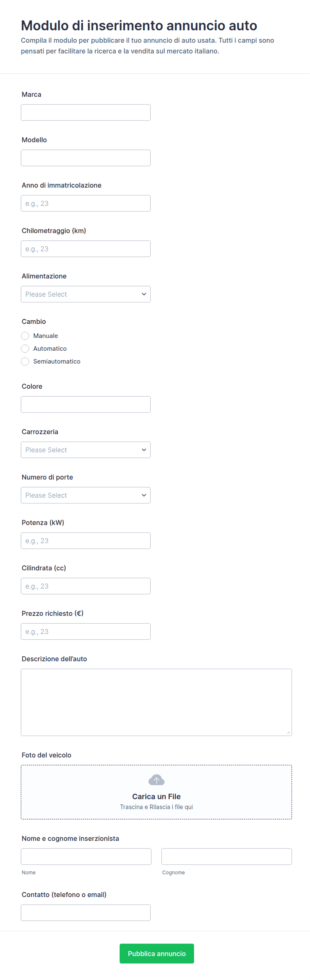Click Carica un File upload area
This screenshot has width=310, height=980.
click(156, 792)
